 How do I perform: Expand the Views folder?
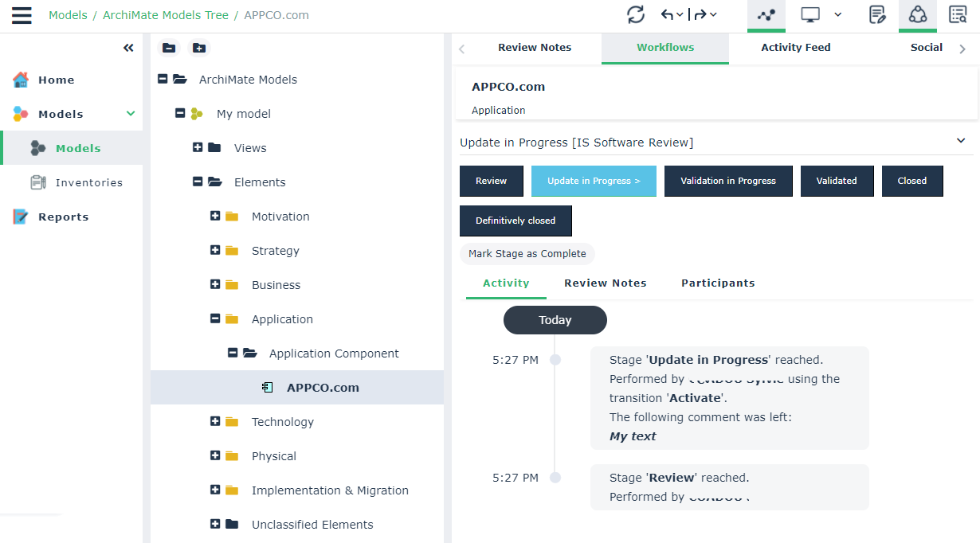pyautogui.click(x=198, y=147)
